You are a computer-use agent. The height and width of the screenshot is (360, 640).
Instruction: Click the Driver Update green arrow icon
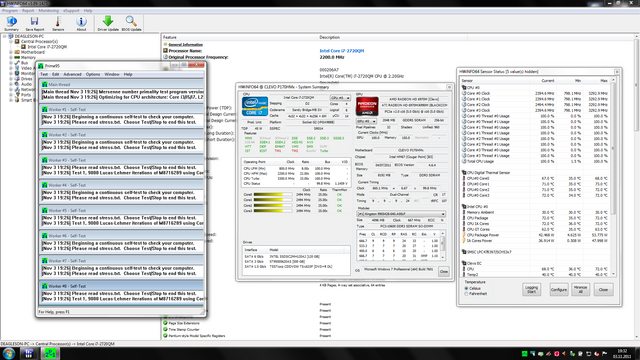(x=108, y=23)
